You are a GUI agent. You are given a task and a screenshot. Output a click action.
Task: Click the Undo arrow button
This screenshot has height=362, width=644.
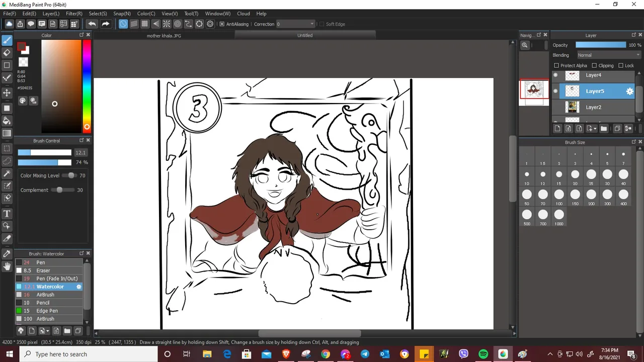(x=92, y=24)
